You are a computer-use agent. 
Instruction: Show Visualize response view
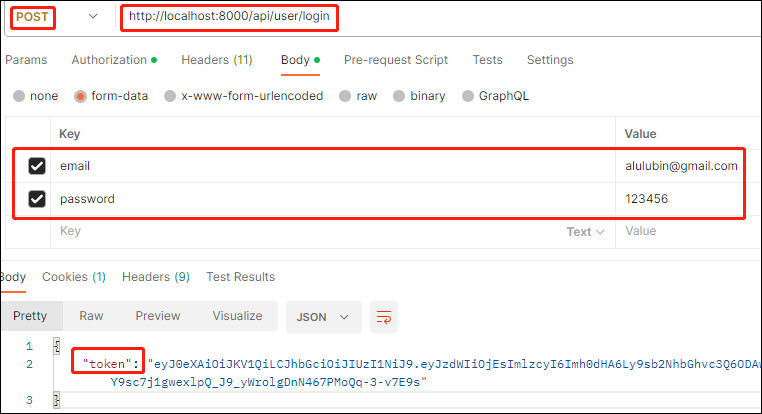tap(237, 316)
